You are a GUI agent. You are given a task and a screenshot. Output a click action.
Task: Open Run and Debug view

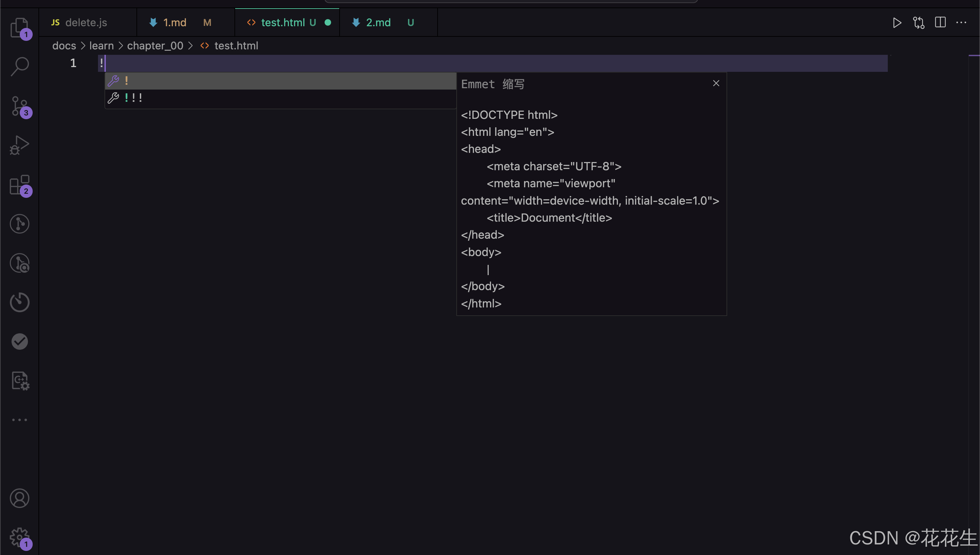19,145
